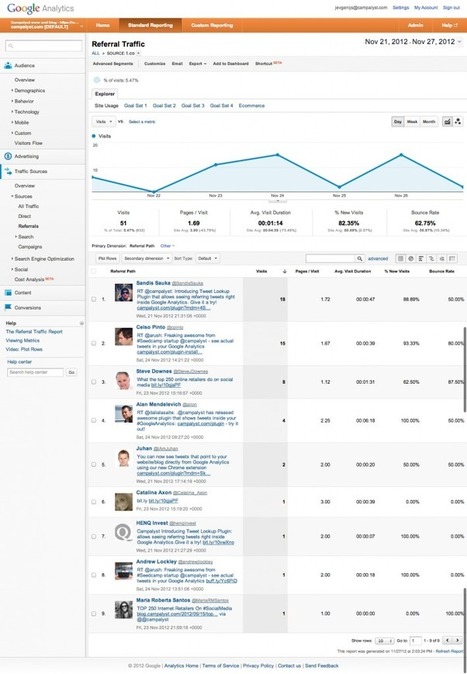Switch graph to Week interval
467x674 pixels.
pos(412,122)
